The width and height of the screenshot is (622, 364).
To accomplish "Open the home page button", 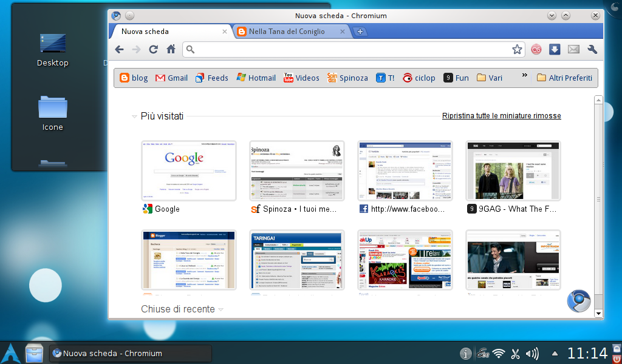I will (x=171, y=49).
